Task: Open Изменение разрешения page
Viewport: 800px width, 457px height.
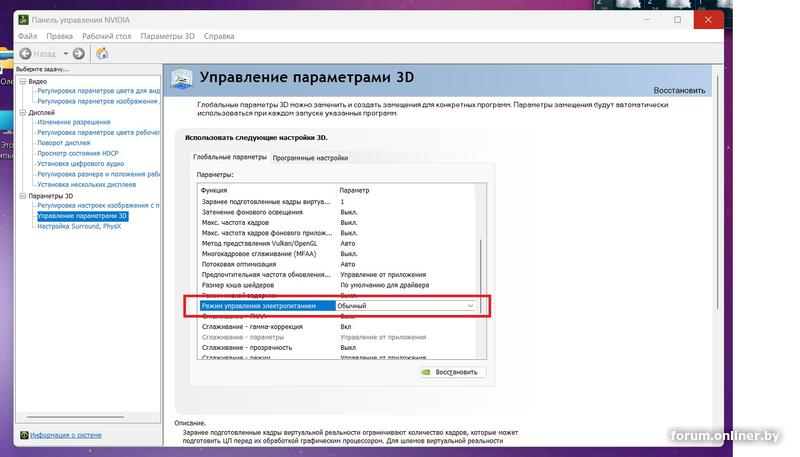Action: pyautogui.click(x=73, y=122)
